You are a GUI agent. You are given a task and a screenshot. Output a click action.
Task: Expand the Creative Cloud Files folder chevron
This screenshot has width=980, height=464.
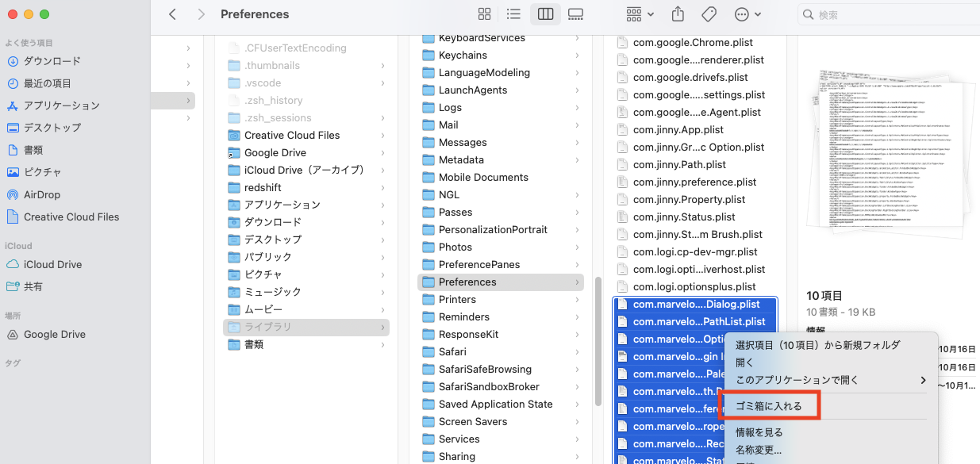(382, 136)
